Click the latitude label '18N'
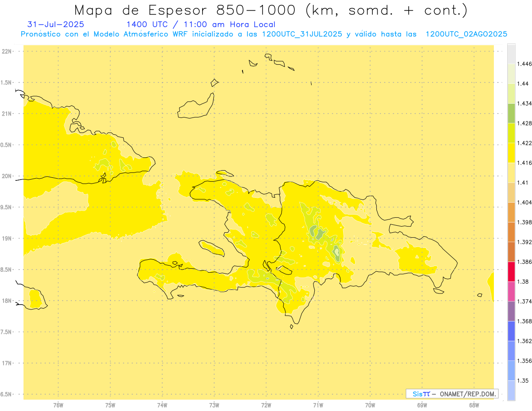 (x=7, y=301)
